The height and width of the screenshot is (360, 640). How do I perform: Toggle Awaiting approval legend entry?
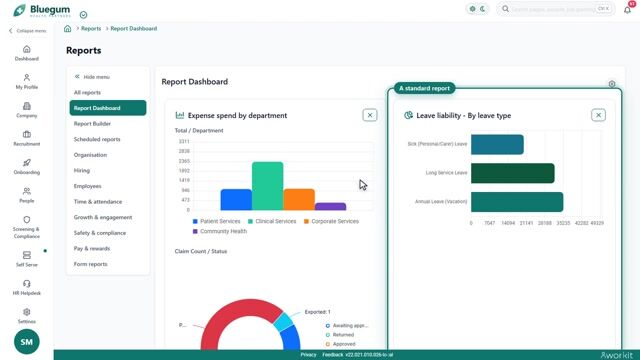347,326
